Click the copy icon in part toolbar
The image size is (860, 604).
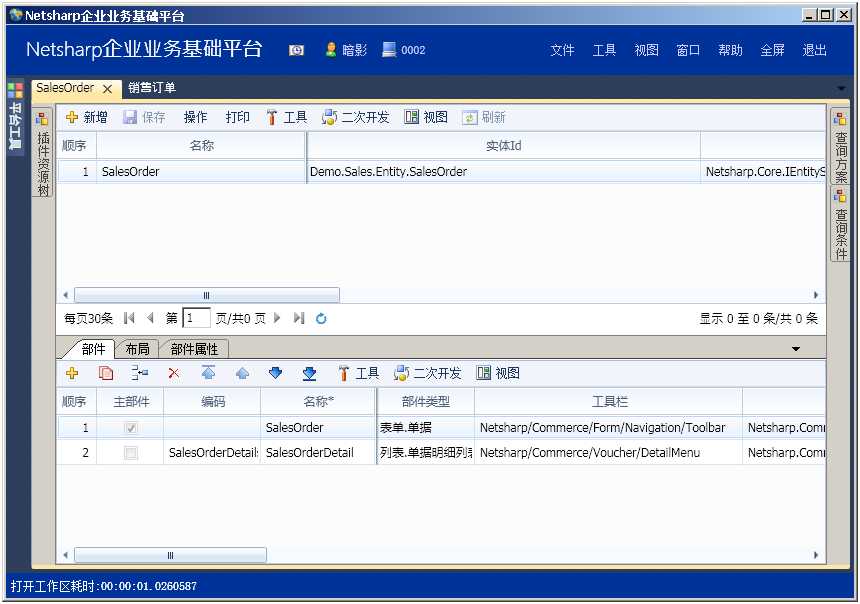click(x=105, y=373)
